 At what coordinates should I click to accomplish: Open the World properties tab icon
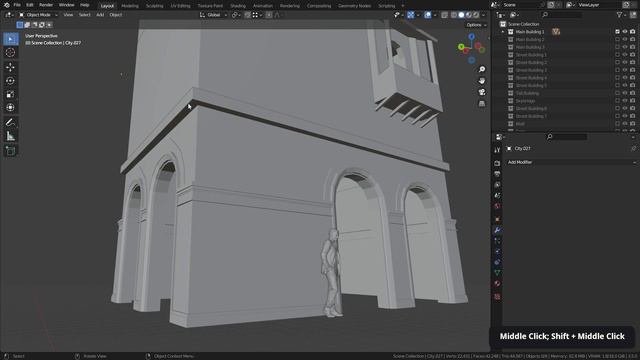(497, 206)
